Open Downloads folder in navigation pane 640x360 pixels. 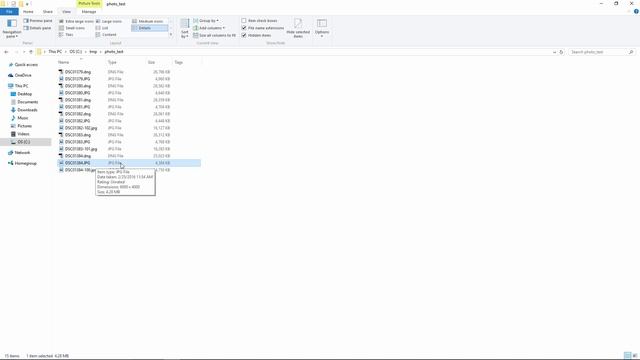pos(27,110)
